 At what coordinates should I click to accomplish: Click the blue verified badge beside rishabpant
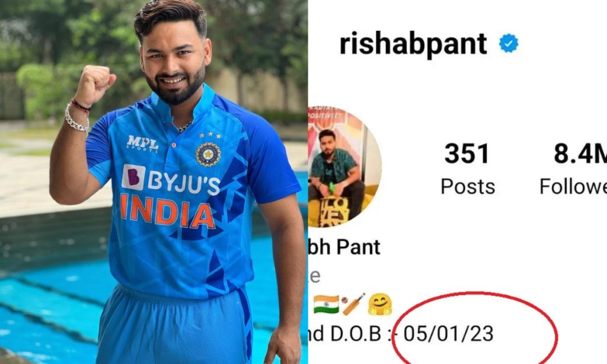click(x=508, y=43)
